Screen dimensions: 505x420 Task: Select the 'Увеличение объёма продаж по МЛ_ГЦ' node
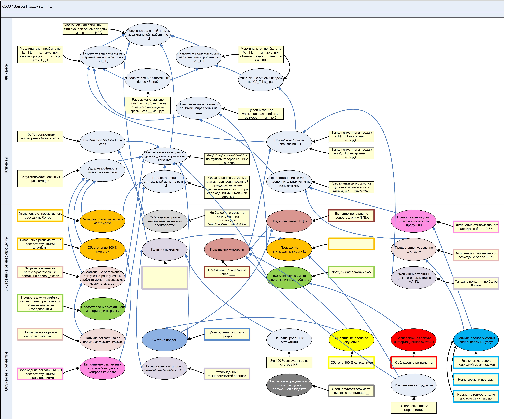(261, 80)
